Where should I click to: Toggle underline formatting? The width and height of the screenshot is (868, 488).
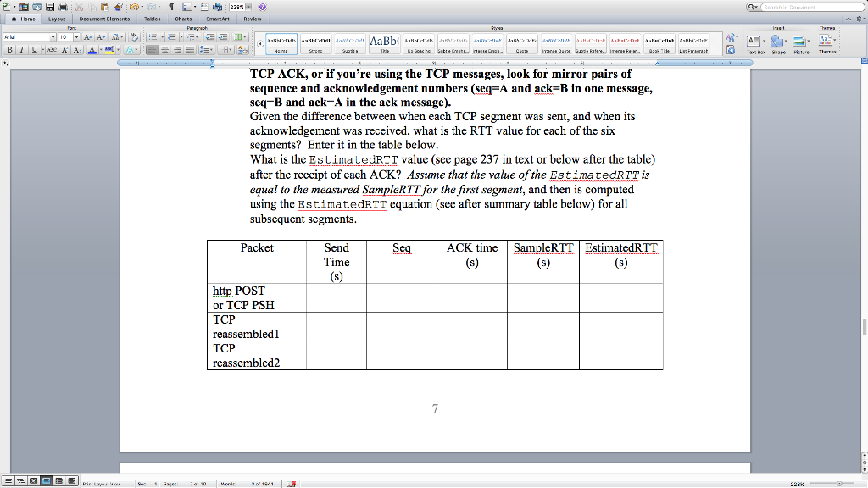pos(35,47)
